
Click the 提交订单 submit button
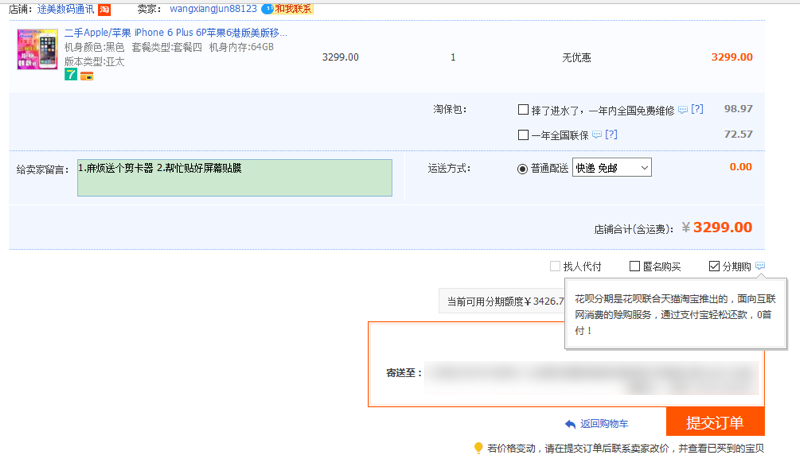[715, 422]
